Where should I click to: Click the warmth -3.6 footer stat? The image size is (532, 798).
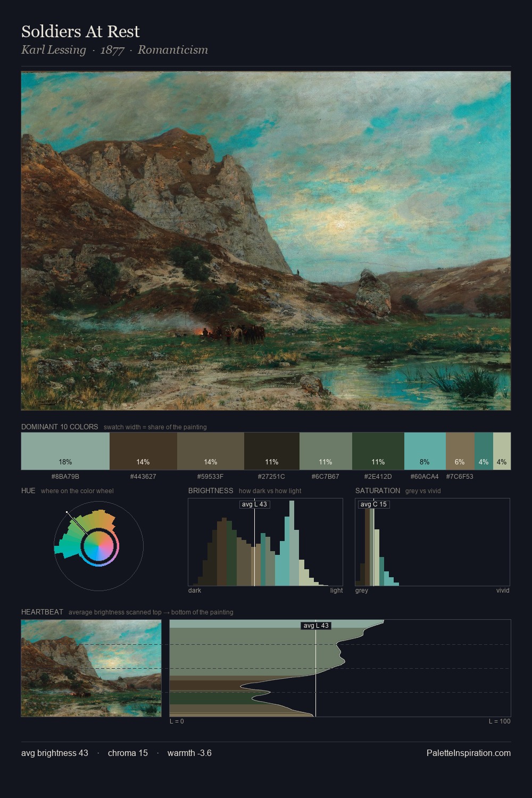tap(189, 753)
